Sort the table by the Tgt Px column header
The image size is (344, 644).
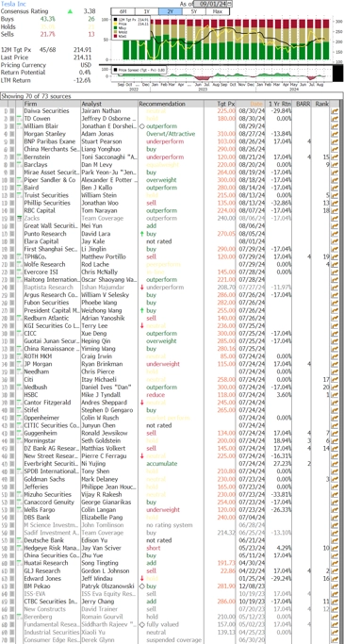pos(226,104)
